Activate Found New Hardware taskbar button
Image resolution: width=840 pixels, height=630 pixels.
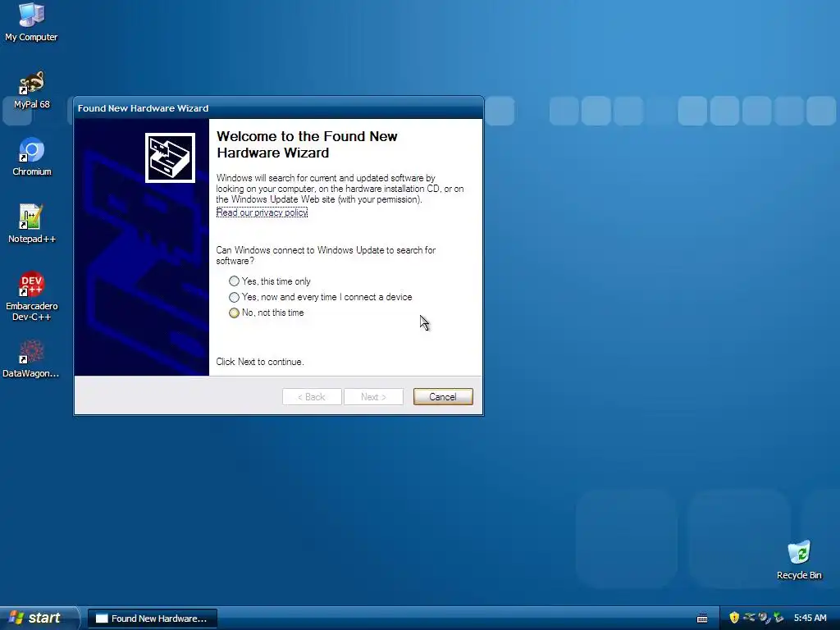pyautogui.click(x=152, y=619)
